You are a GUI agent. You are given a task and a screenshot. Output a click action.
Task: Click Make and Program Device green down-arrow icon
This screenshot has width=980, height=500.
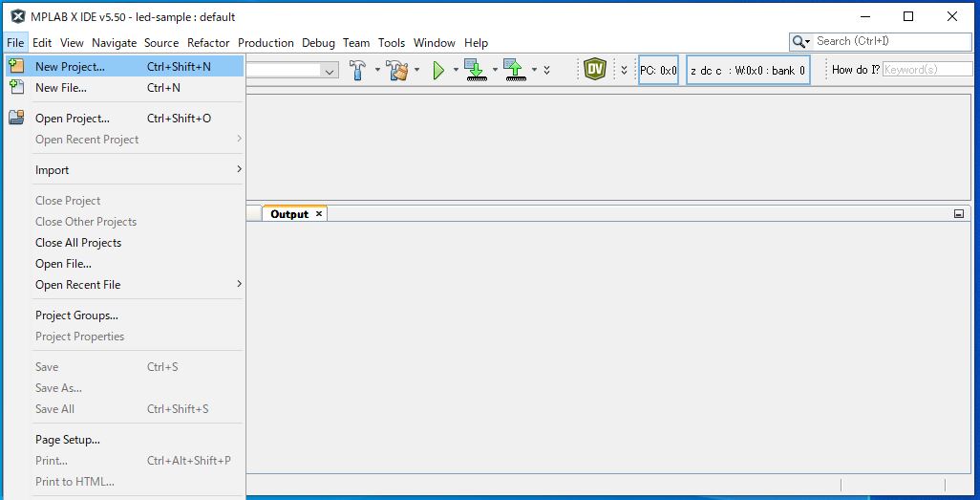(x=477, y=70)
